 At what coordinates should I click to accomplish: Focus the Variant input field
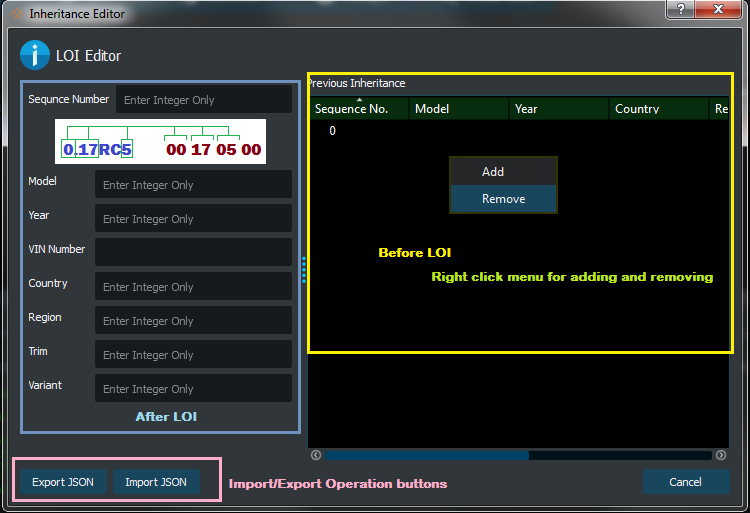click(193, 388)
